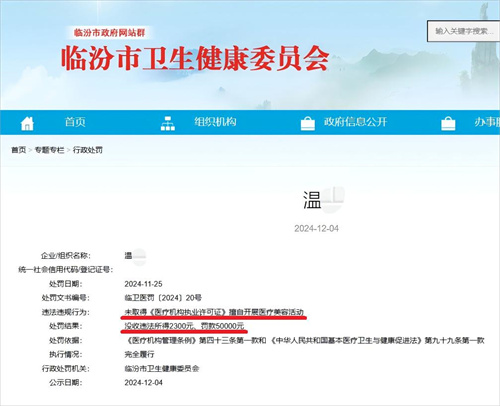Click the authority value 临汾市卫生健康委员会
This screenshot has width=500, height=406.
162,368
